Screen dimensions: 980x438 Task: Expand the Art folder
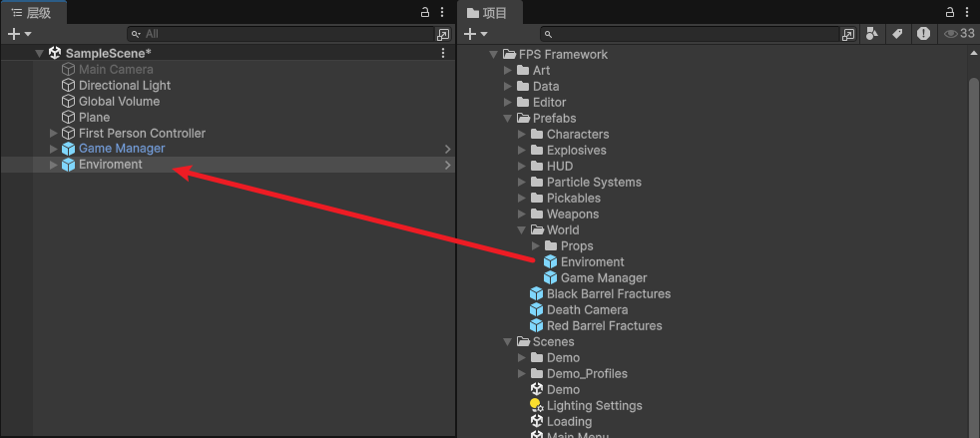(x=508, y=71)
